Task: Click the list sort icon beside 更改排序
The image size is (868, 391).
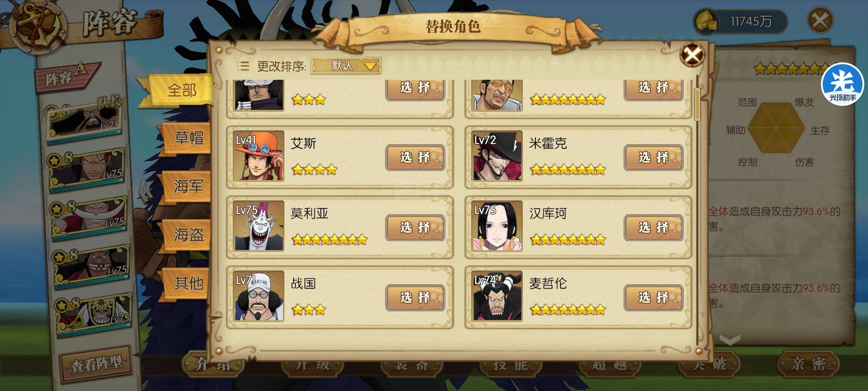Action: (243, 66)
